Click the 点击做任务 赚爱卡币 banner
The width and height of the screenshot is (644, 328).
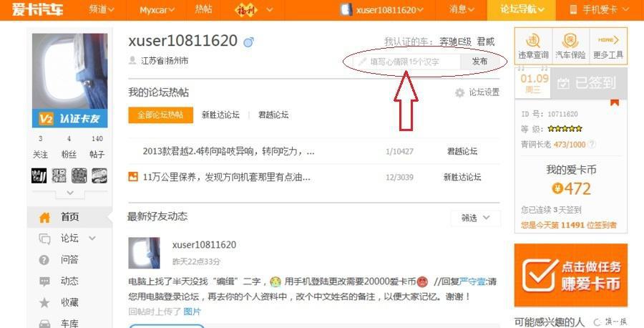[571, 276]
